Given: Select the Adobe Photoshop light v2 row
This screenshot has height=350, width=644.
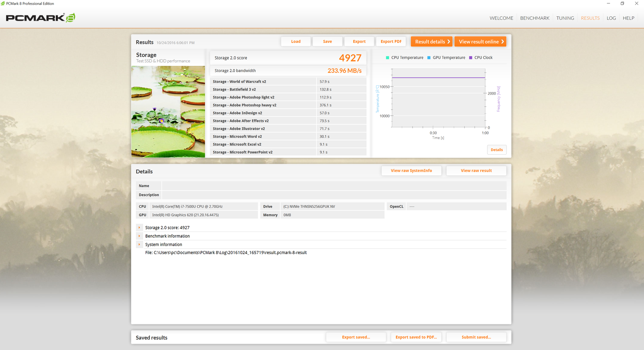Looking at the screenshot, I should 288,97.
